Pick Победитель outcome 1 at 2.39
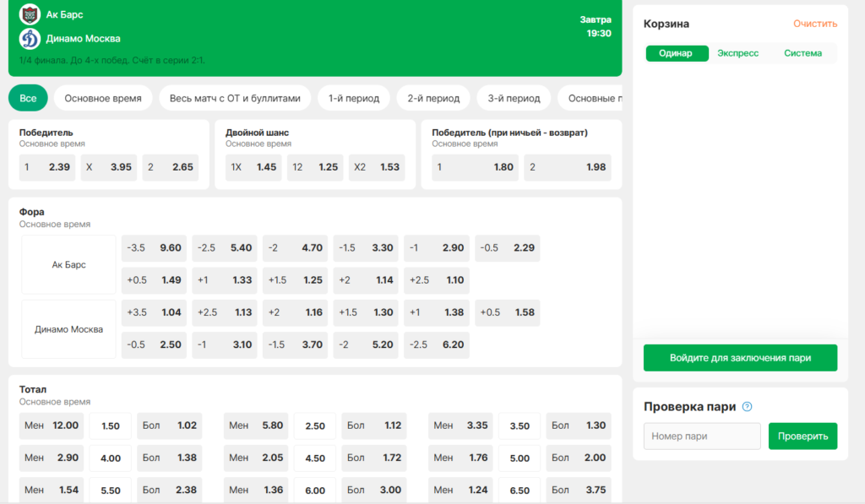This screenshot has width=865, height=504. (x=47, y=167)
